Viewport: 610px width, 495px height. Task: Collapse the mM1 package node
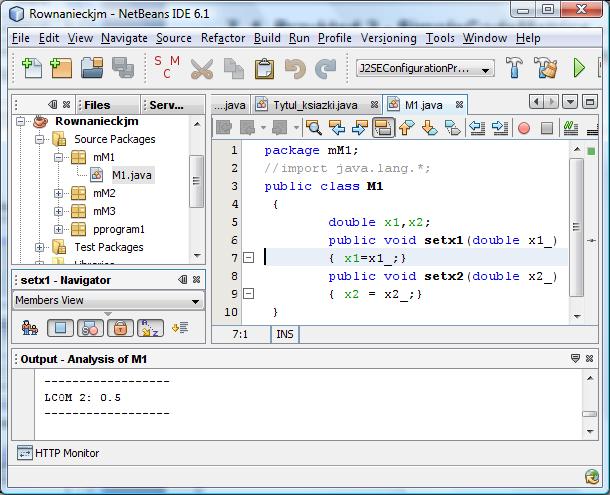click(x=58, y=157)
